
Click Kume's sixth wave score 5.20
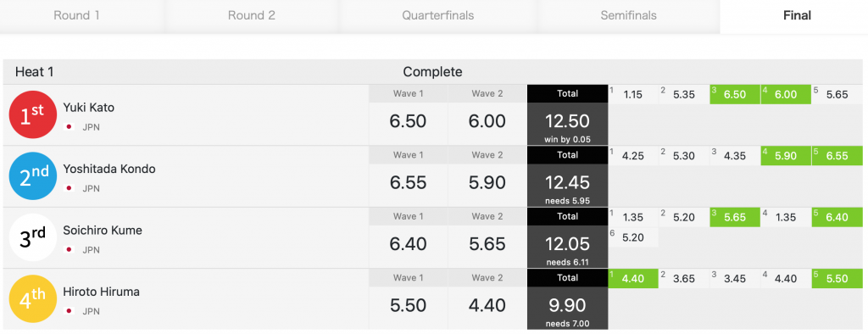click(x=633, y=237)
